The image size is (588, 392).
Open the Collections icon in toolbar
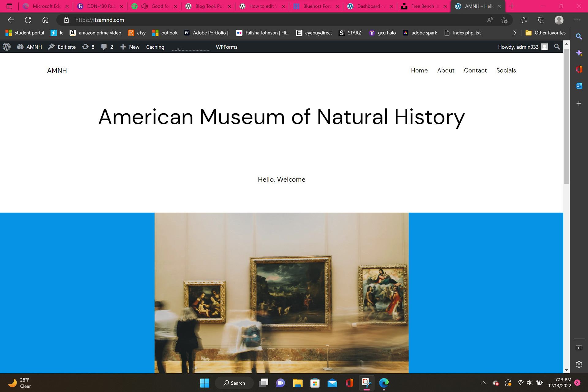[x=541, y=20]
